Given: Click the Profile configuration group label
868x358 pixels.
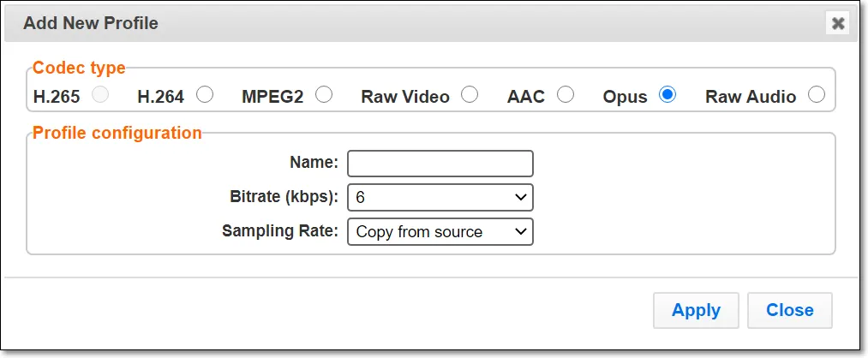Looking at the screenshot, I should (x=117, y=134).
